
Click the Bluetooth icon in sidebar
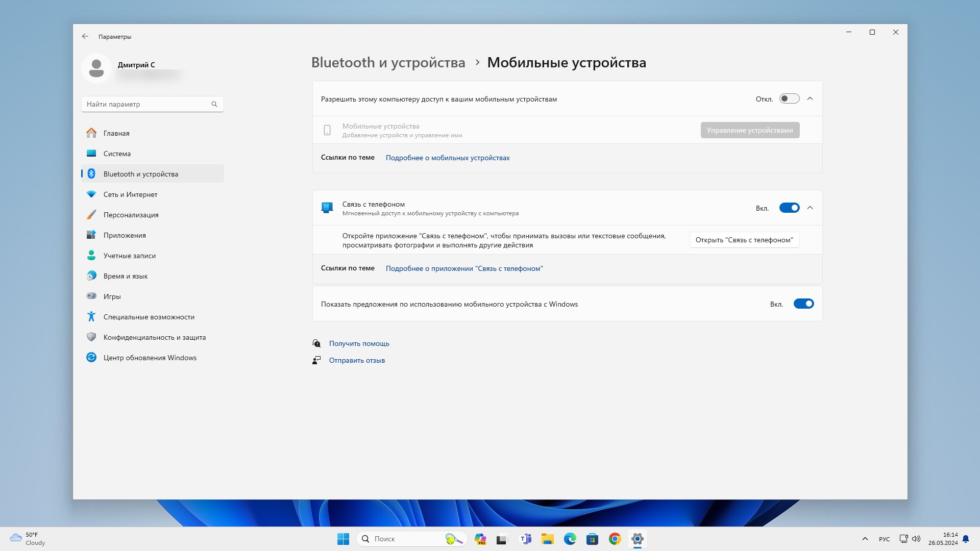tap(91, 174)
